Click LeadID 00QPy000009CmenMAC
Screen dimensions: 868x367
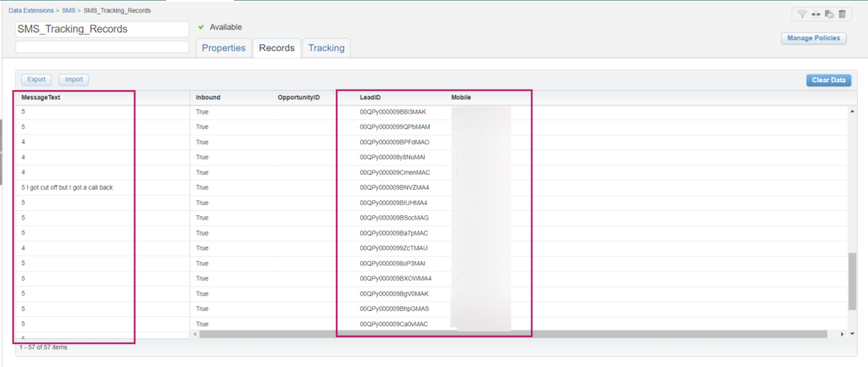tap(395, 172)
